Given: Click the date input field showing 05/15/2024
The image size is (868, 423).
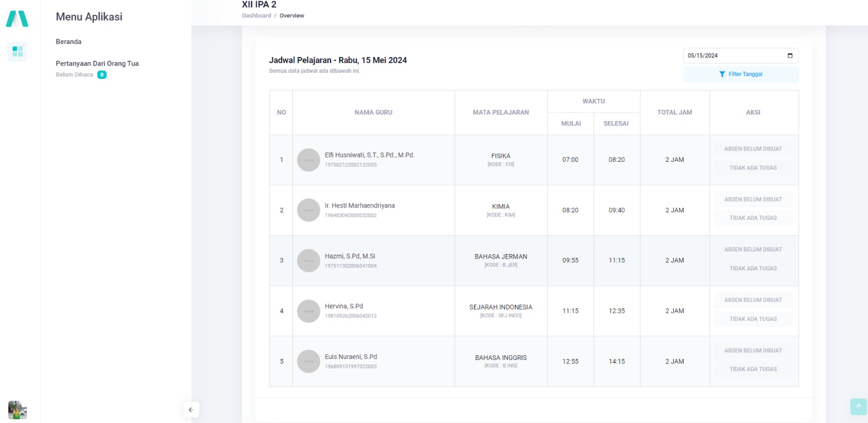Looking at the screenshot, I should [732, 55].
